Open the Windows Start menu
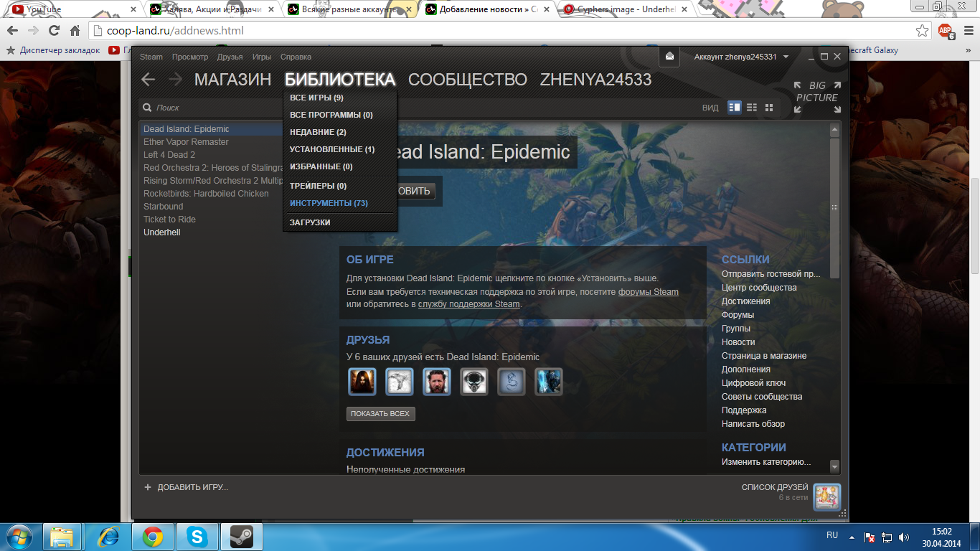Viewport: 980px width, 551px height. pos(19,537)
